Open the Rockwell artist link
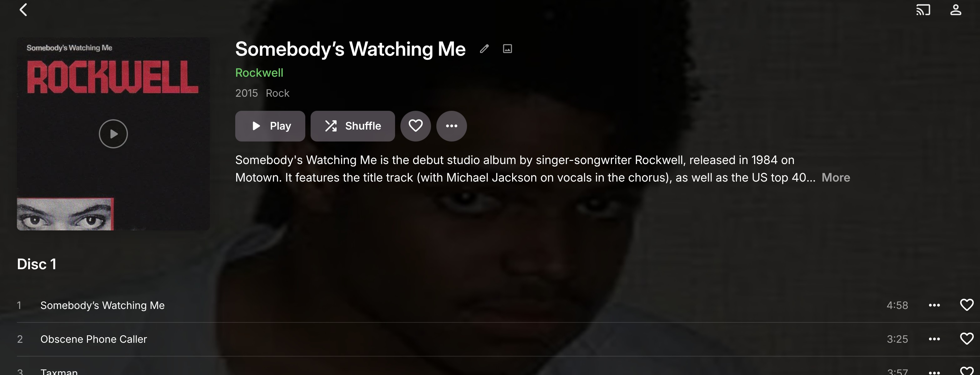Viewport: 980px width, 375px height. click(x=259, y=73)
